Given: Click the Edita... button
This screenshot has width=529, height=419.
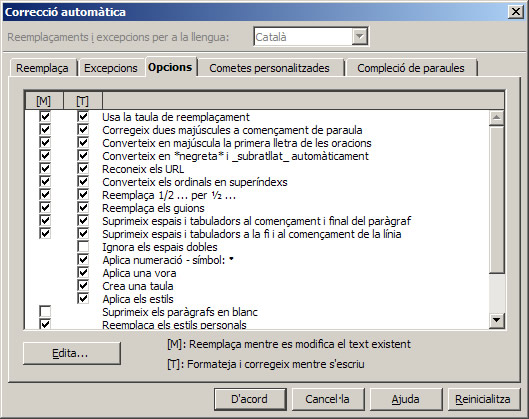Looking at the screenshot, I should [x=72, y=353].
